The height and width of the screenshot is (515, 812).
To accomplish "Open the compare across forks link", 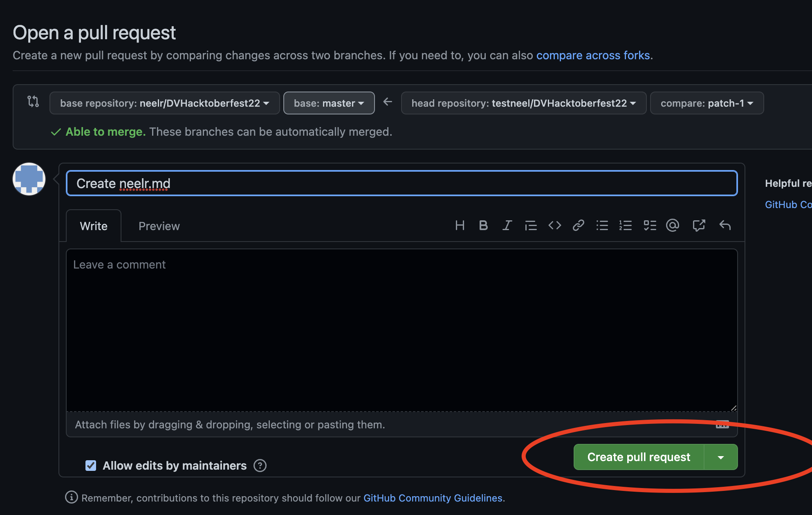I will point(593,55).
